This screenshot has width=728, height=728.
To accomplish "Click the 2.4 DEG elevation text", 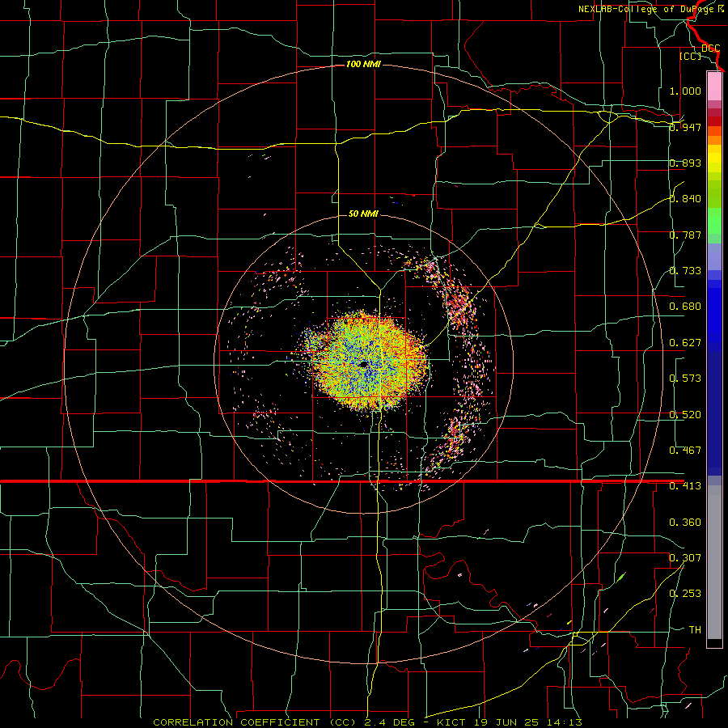I will pyautogui.click(x=390, y=722).
